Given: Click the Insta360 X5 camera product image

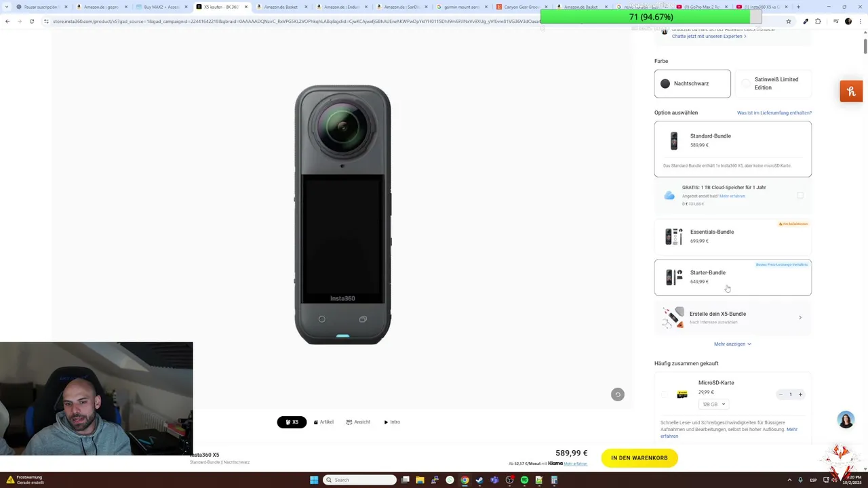Looking at the screenshot, I should point(342,215).
